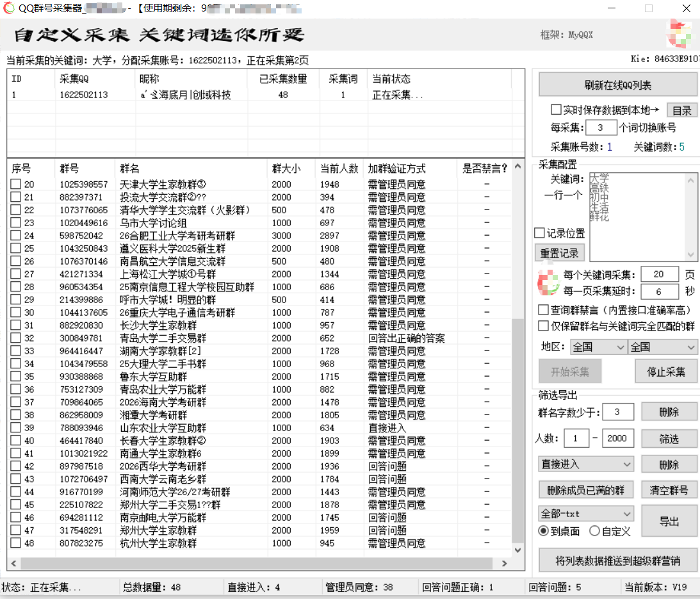Select the 自定义 radio button
The height and width of the screenshot is (599, 700).
click(594, 530)
